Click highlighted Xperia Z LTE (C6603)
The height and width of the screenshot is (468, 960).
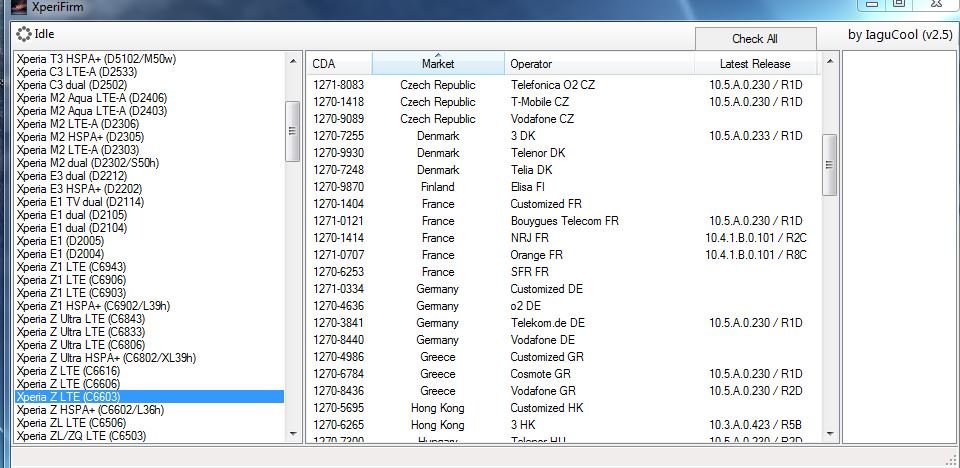149,397
